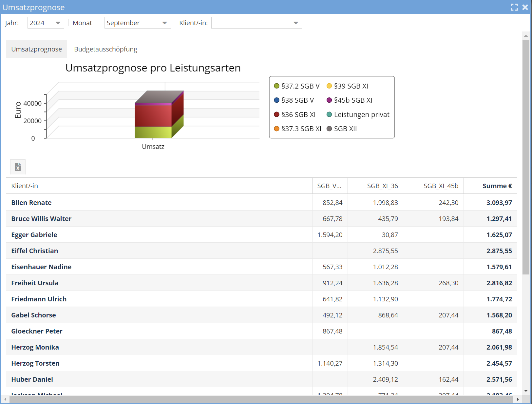Switch to the Budgetausschöpfung tab

point(105,49)
